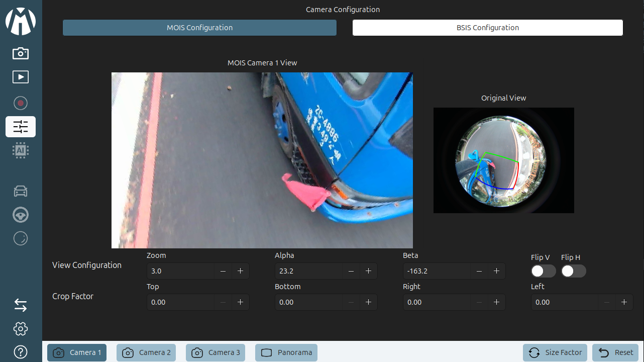Select the sliders configuration icon in sidebar
The height and width of the screenshot is (362, 644).
click(21, 127)
